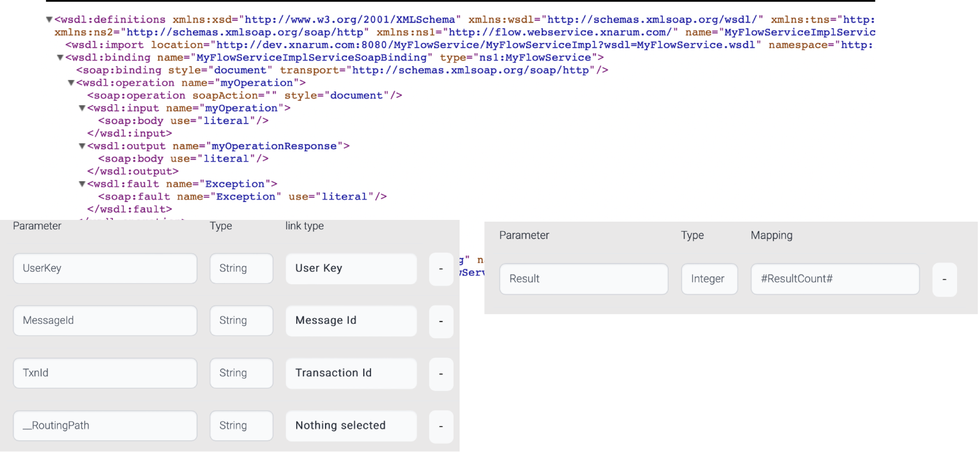Viewport: 980px width, 452px height.
Task: Click the UserKey parameter name field
Action: (x=105, y=269)
